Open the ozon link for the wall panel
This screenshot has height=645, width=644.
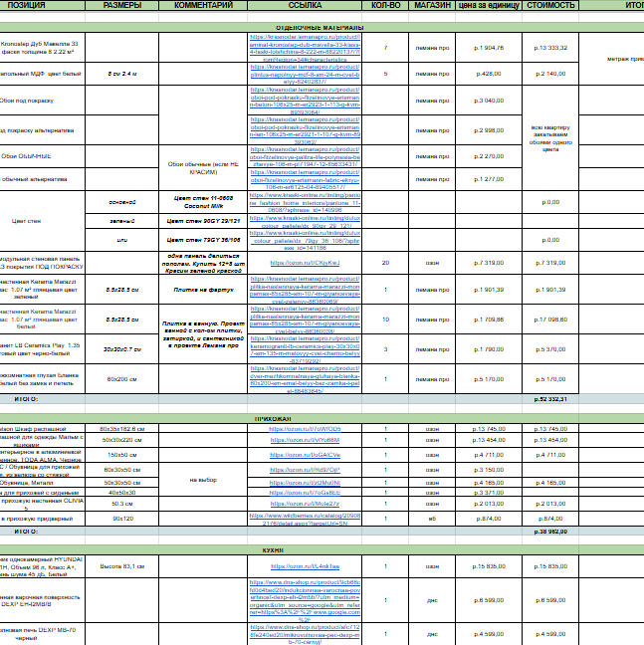(305, 263)
